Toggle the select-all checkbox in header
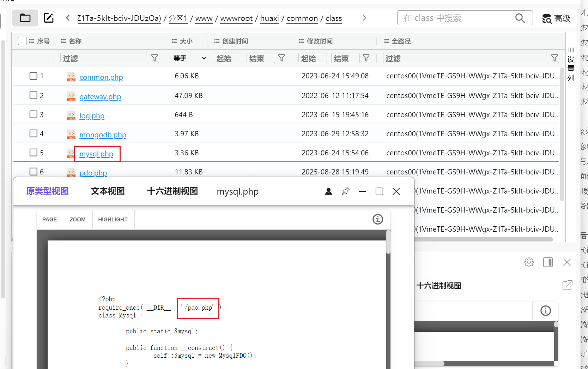The height and width of the screenshot is (369, 588). point(22,41)
